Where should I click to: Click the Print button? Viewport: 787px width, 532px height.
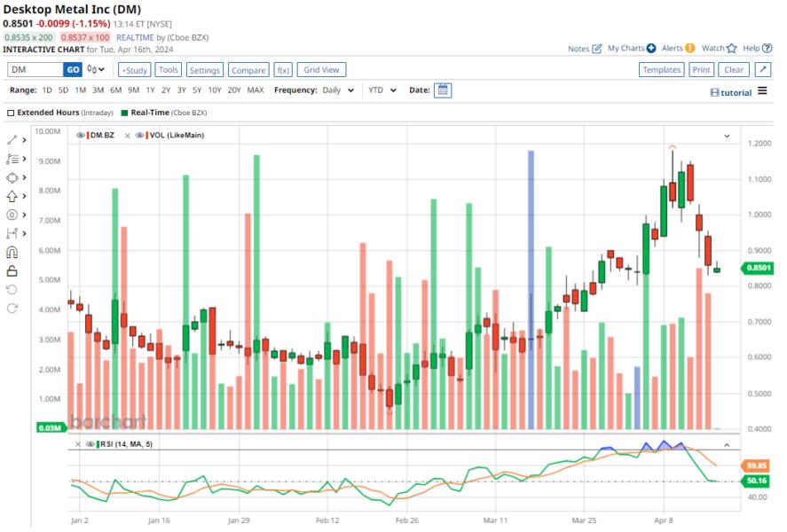coord(701,70)
